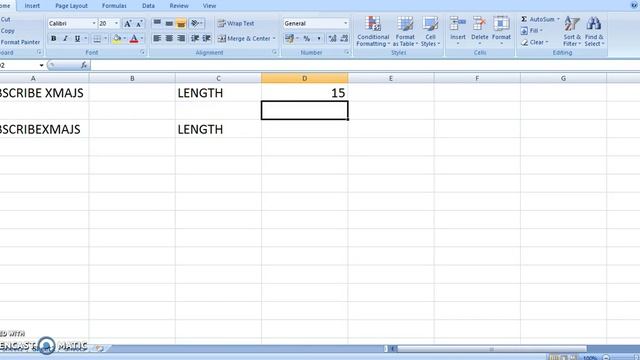The height and width of the screenshot is (360, 640).
Task: Open Find & Select
Action: coord(594,31)
